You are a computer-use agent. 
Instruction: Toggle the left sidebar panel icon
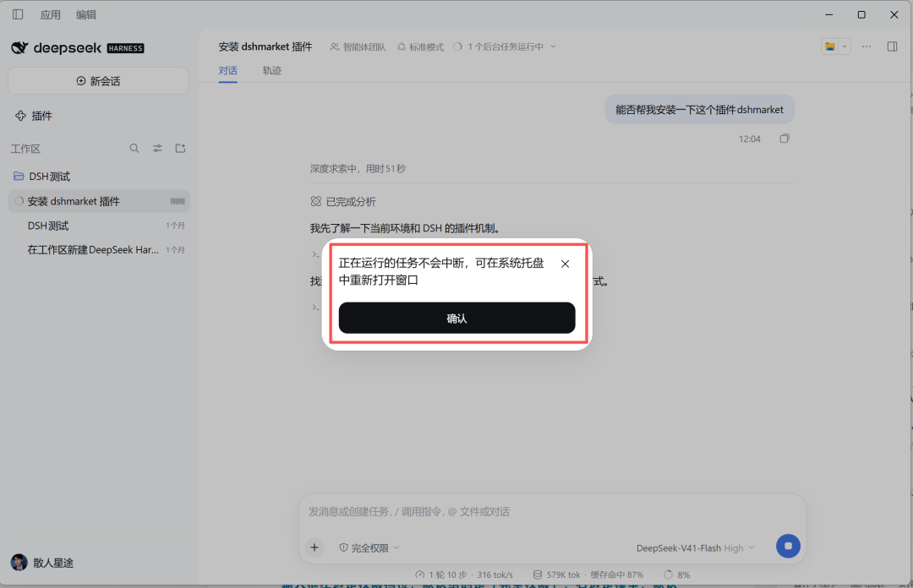18,14
